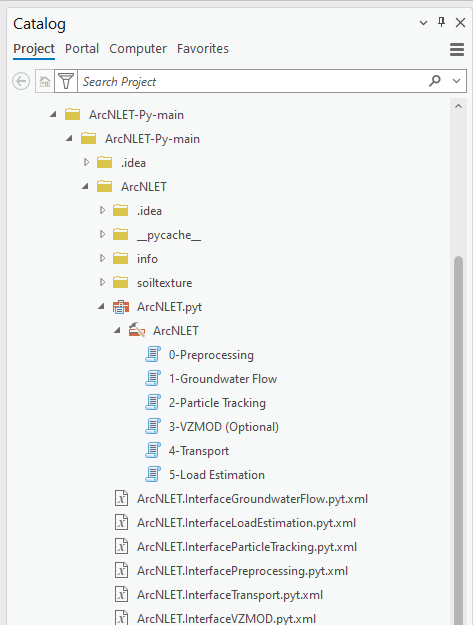Click the ArcNLET toolset hammer icon
The width and height of the screenshot is (473, 625).
137,330
